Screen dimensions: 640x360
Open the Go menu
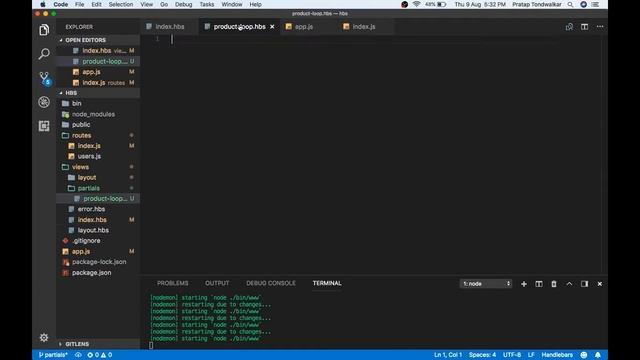click(x=164, y=4)
